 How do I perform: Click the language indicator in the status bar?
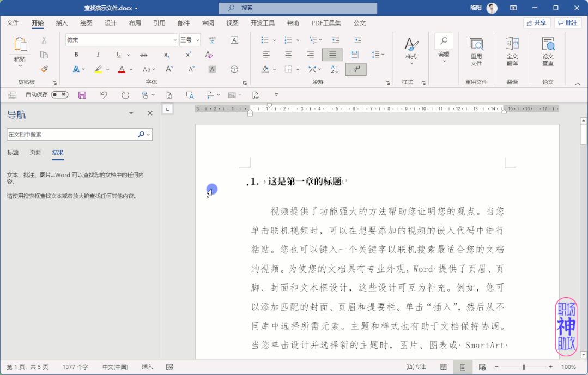(115, 367)
